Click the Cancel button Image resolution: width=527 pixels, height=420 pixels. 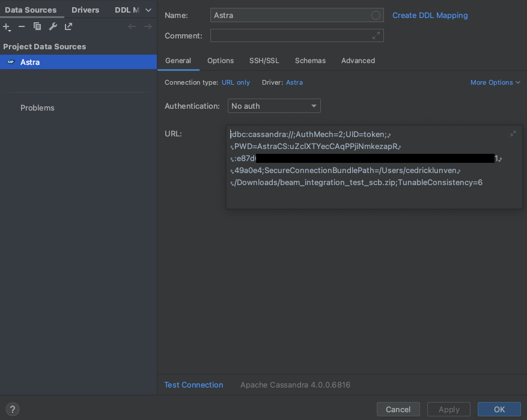click(x=398, y=409)
